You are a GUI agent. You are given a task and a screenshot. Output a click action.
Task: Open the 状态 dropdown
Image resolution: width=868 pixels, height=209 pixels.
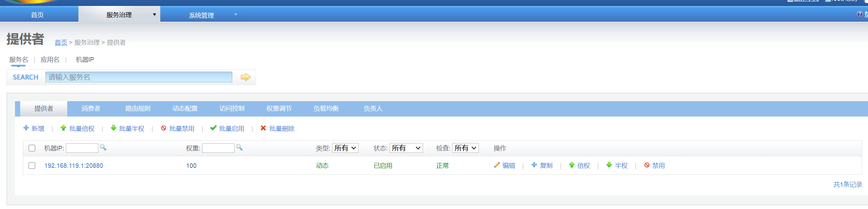click(x=406, y=148)
